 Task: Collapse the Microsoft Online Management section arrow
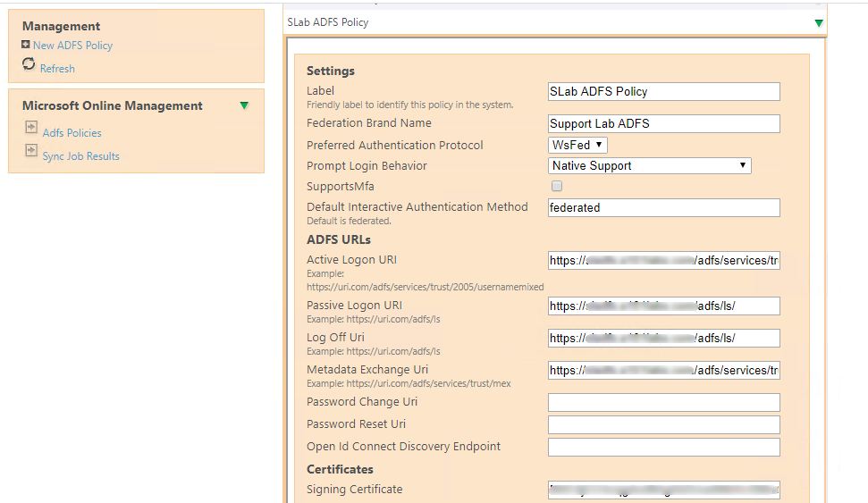pos(244,105)
